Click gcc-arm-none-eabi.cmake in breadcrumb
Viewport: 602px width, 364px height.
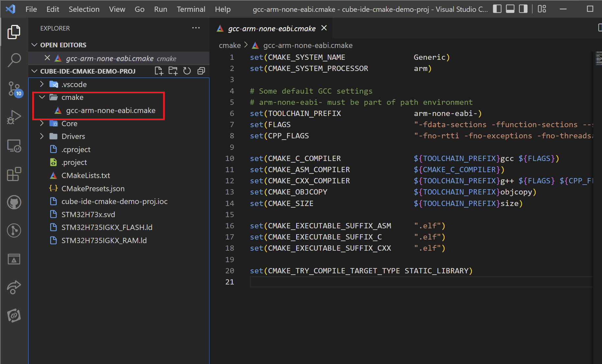coord(308,45)
